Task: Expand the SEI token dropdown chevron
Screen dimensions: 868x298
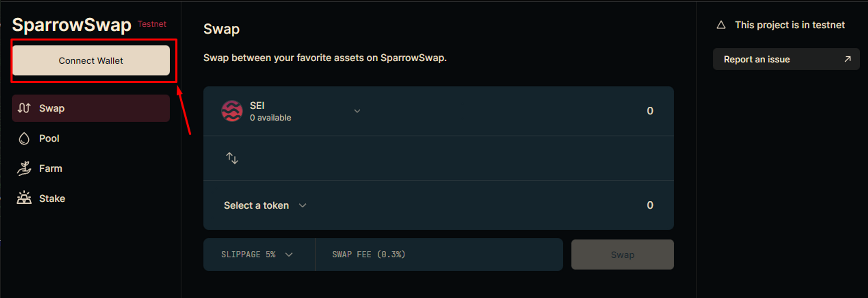Action: [x=357, y=111]
